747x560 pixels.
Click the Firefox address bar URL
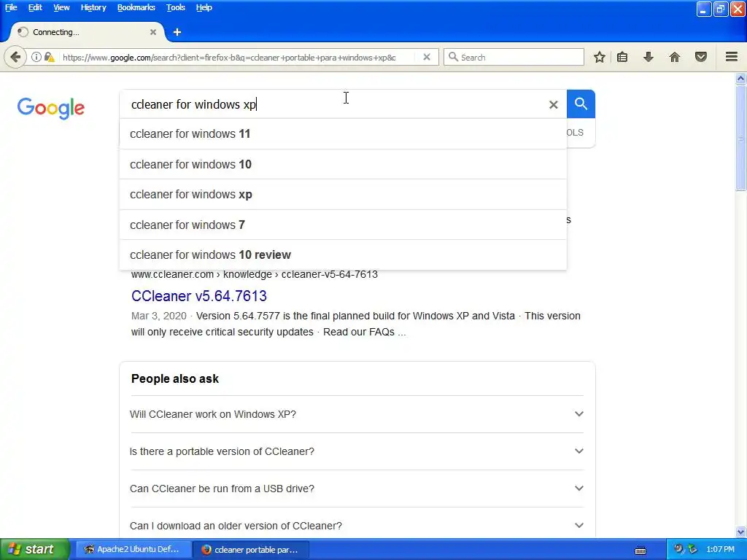[x=228, y=57]
